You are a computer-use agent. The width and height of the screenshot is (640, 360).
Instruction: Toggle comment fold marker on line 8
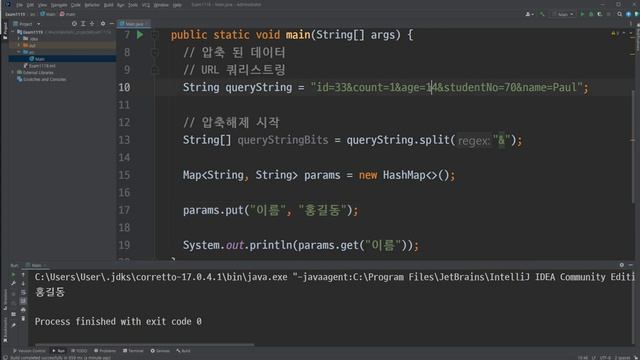(x=155, y=53)
